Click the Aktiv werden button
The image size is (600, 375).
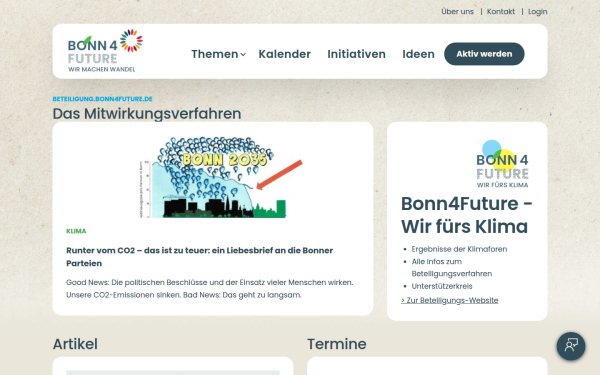484,54
